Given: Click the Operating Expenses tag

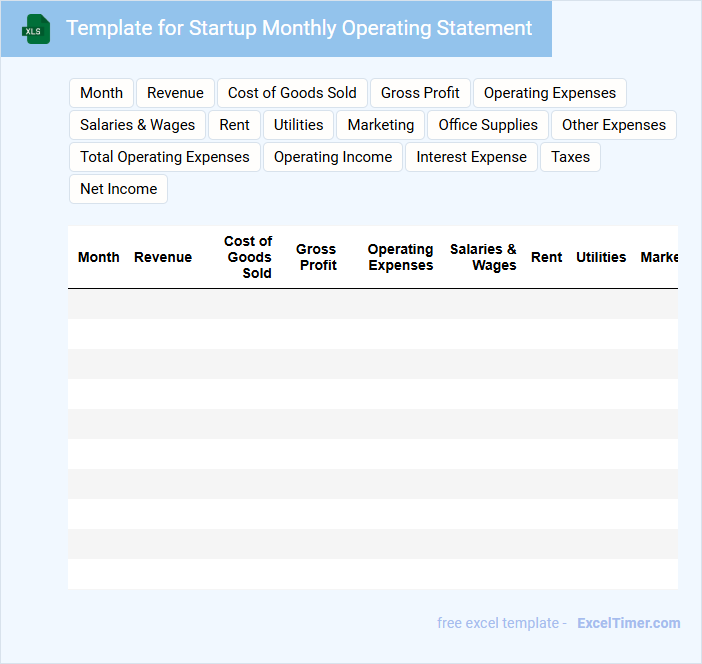Looking at the screenshot, I should pos(550,93).
